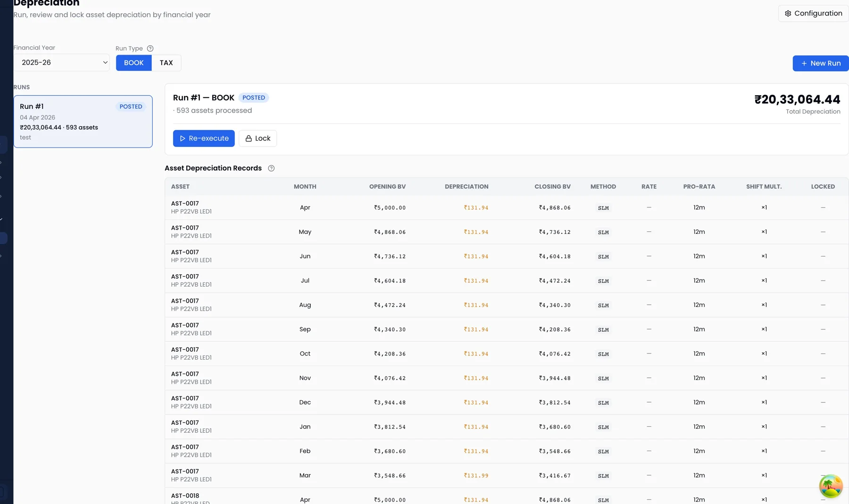Click total depreciation ₹20,33,064.44 figure
The image size is (849, 504).
[x=797, y=99]
